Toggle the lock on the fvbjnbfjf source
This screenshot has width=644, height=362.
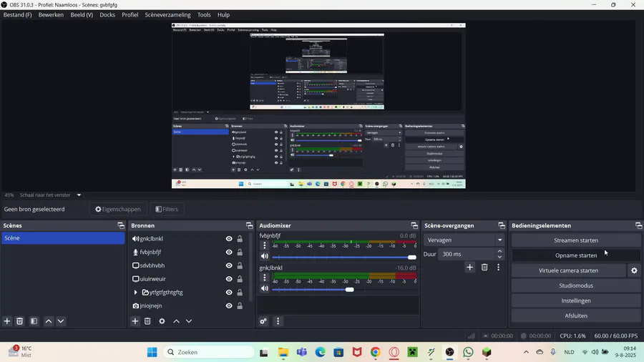[240, 252]
